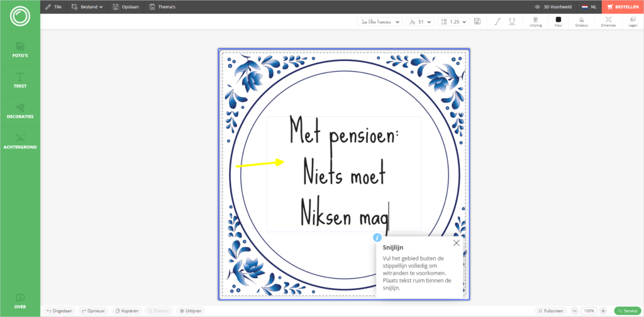Open the Kleur text color swatch
The height and width of the screenshot is (317, 644).
(558, 21)
